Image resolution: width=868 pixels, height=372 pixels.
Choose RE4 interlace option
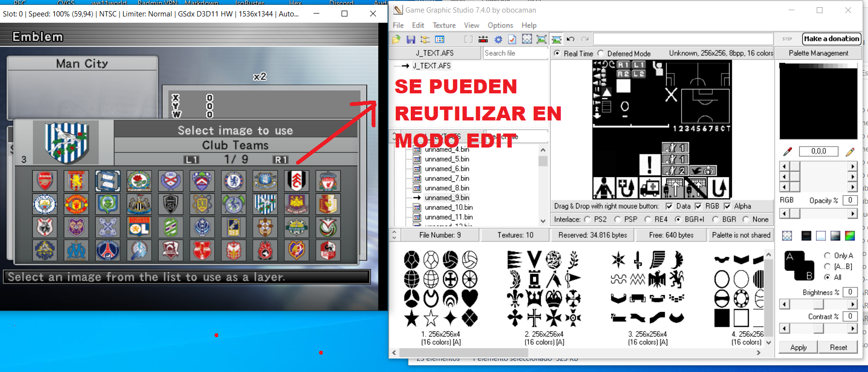[x=648, y=219]
